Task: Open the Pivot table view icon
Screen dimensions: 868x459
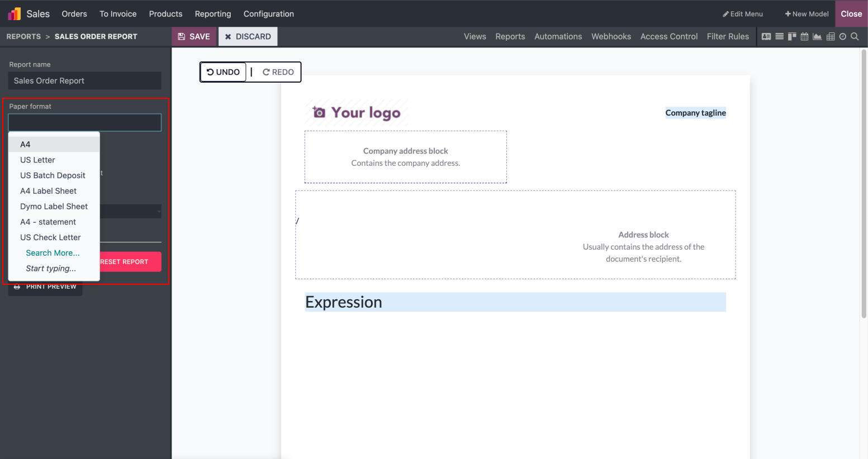Action: 831,36
